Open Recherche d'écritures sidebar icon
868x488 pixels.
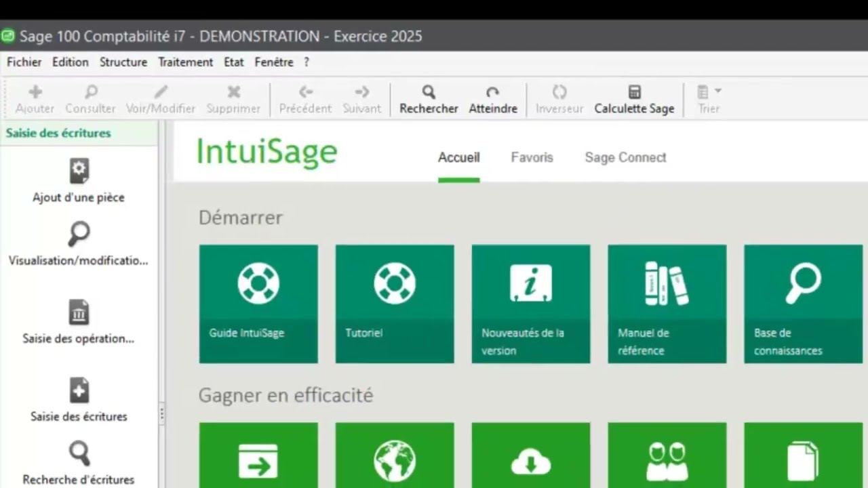pyautogui.click(x=79, y=453)
